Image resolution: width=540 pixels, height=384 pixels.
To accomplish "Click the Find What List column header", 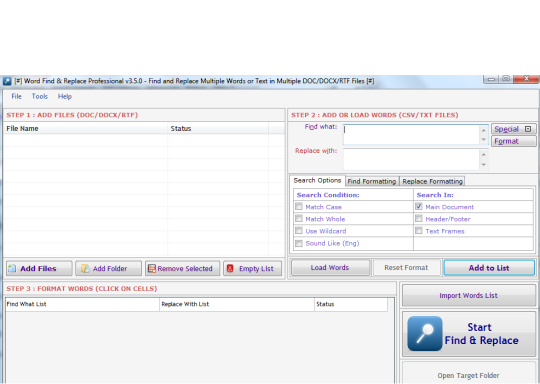I will [82, 304].
